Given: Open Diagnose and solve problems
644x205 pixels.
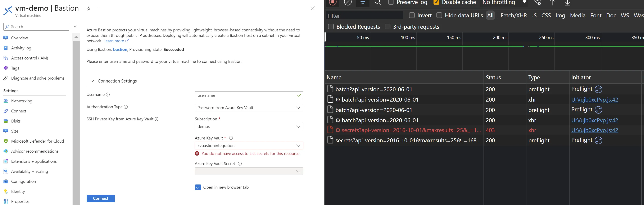Looking at the screenshot, I should pos(37,78).
